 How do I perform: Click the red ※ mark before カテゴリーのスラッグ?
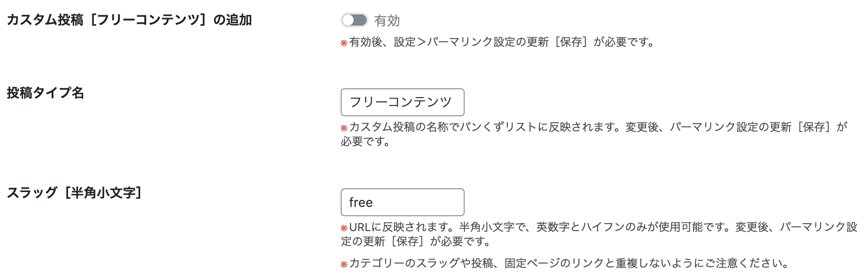344,265
